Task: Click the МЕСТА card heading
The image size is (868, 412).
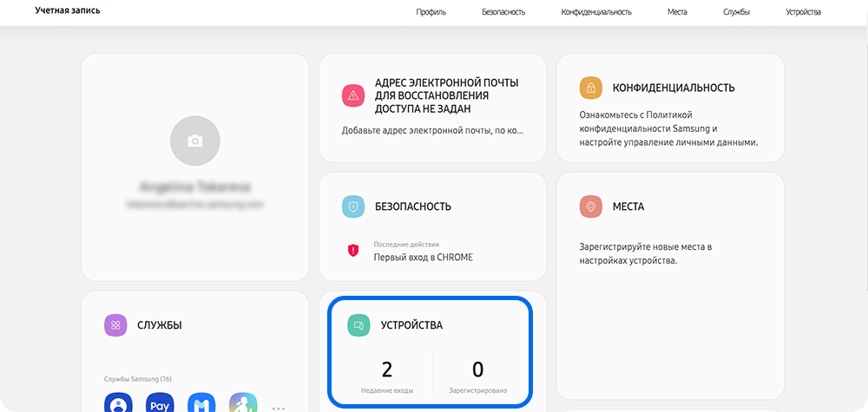Action: click(x=628, y=206)
